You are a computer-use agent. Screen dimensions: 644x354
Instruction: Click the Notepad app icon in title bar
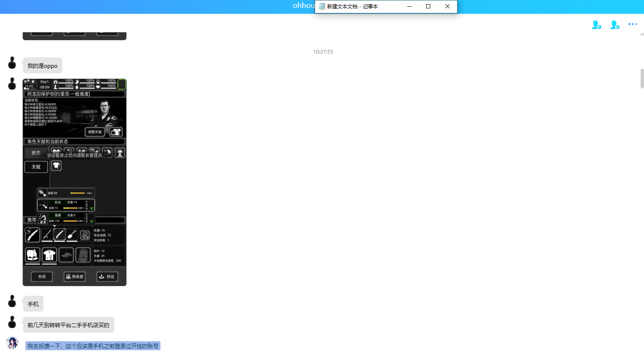tap(322, 7)
